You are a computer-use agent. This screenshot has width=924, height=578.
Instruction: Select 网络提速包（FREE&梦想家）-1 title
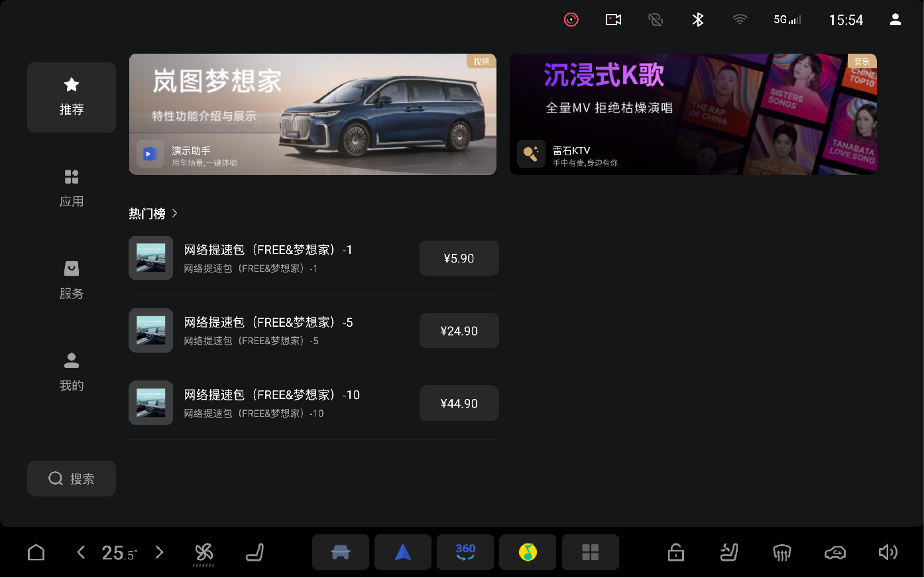[268, 250]
